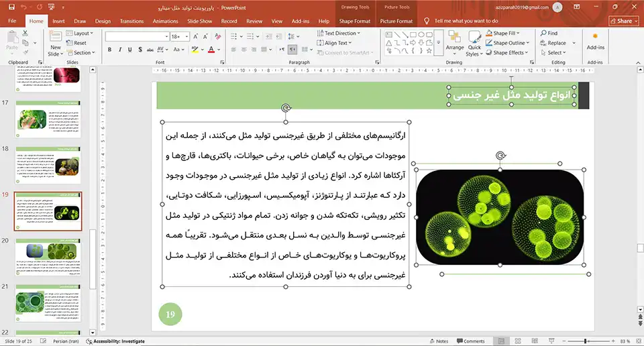This screenshot has height=346, width=644.
Task: Open the font size dropdown
Action: [x=187, y=36]
